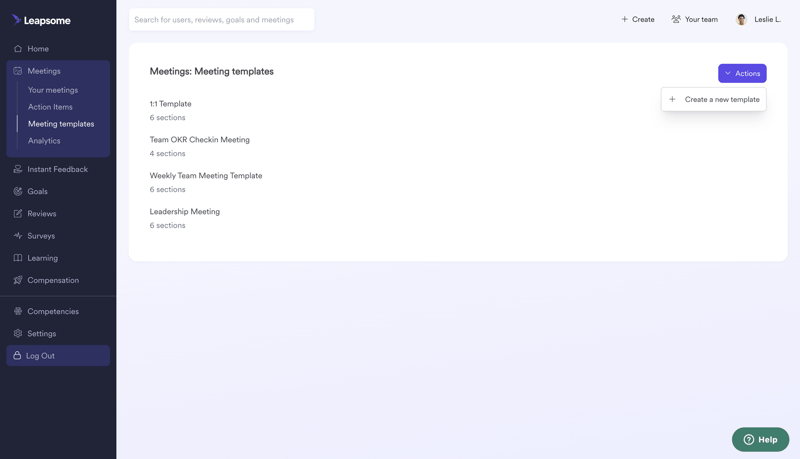Click the Leapsome logo

point(41,20)
